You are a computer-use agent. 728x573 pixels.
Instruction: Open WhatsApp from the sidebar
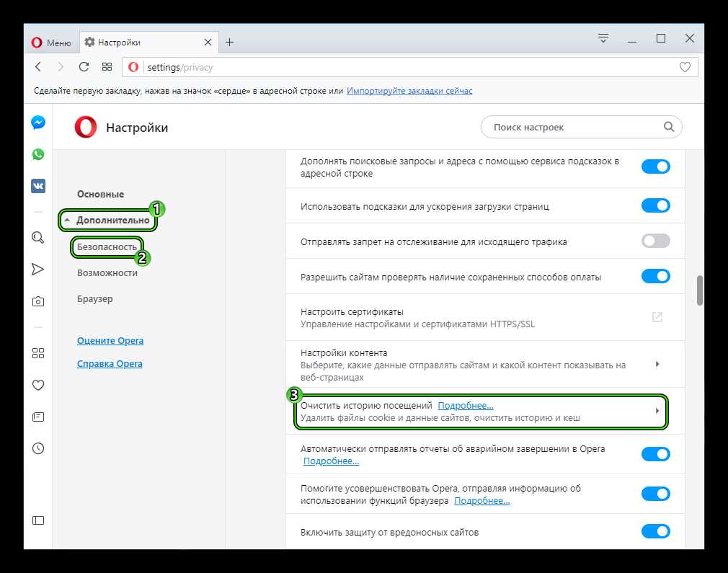(x=38, y=154)
